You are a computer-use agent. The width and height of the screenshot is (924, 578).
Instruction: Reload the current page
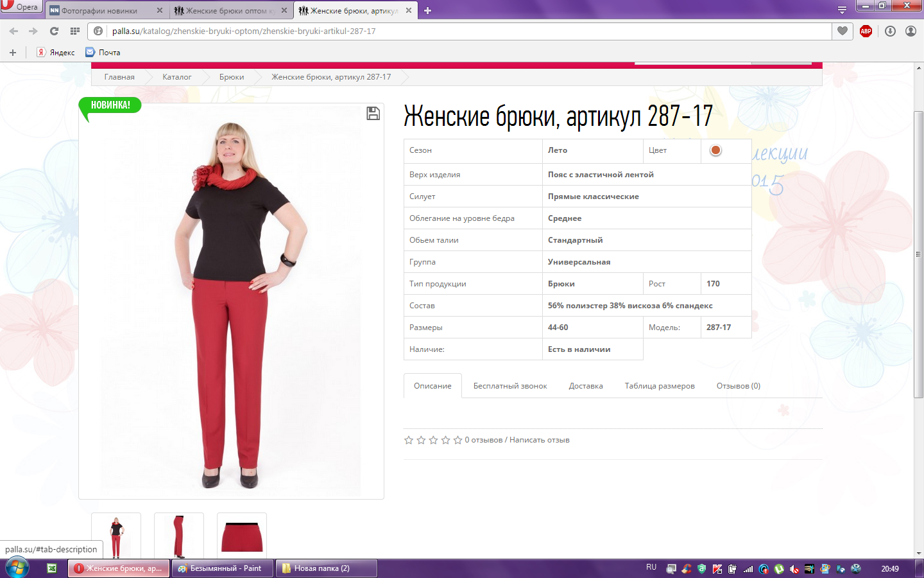pos(54,31)
